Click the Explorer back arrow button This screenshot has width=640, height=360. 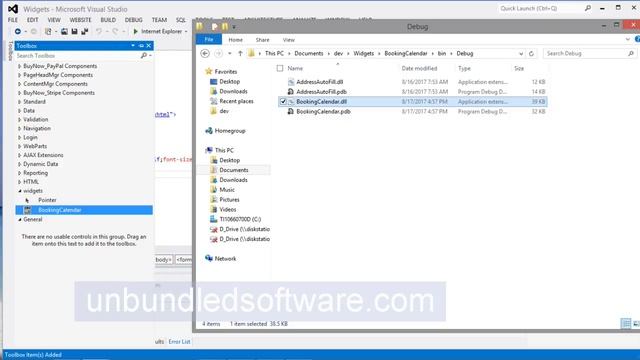pos(205,53)
